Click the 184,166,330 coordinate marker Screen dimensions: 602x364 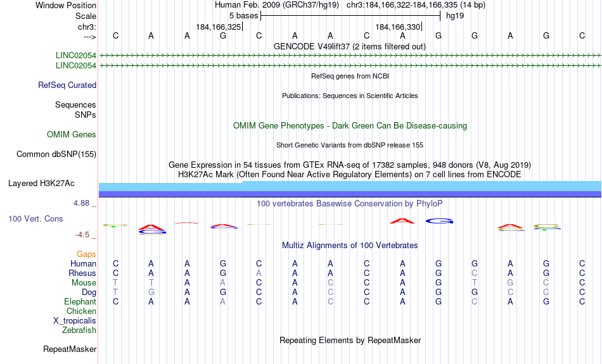(398, 27)
